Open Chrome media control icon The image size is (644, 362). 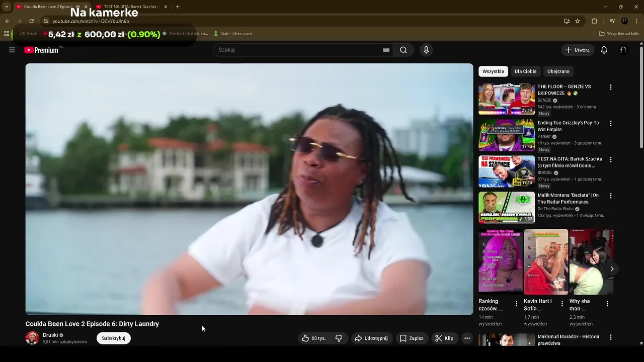[612, 21]
